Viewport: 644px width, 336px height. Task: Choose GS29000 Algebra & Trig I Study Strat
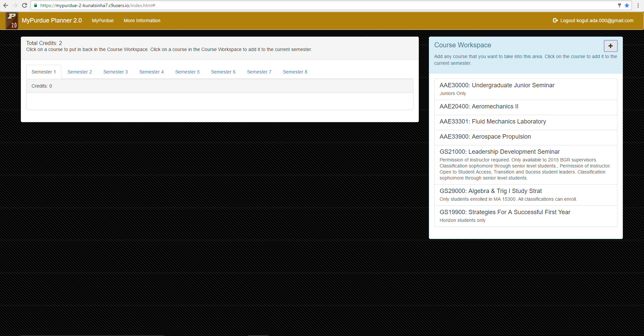tap(526, 195)
